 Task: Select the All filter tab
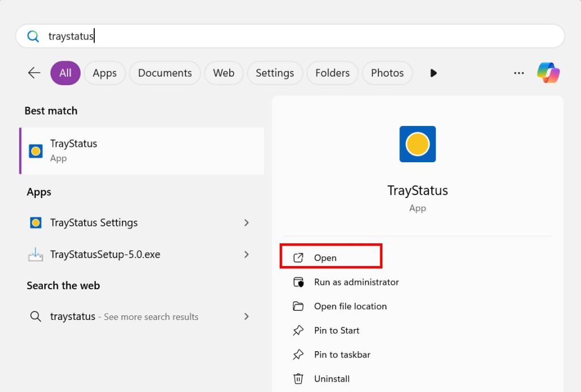(x=65, y=73)
